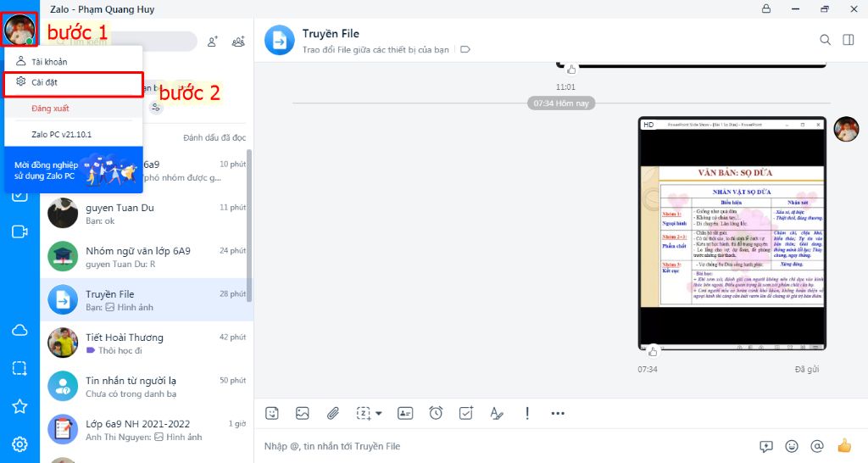Toggle the conversation info side panel
Viewport: 868px width, 463px height.
click(848, 40)
